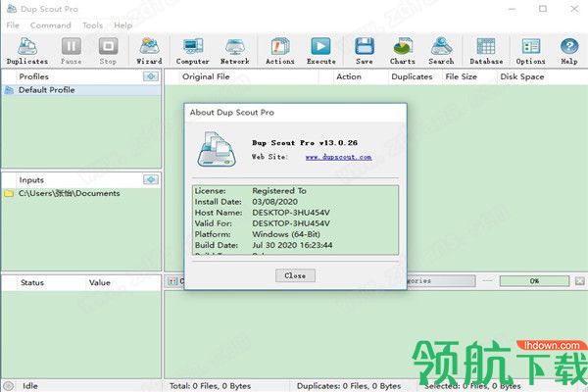Open the Actions tool
The image size is (588, 392).
280,51
